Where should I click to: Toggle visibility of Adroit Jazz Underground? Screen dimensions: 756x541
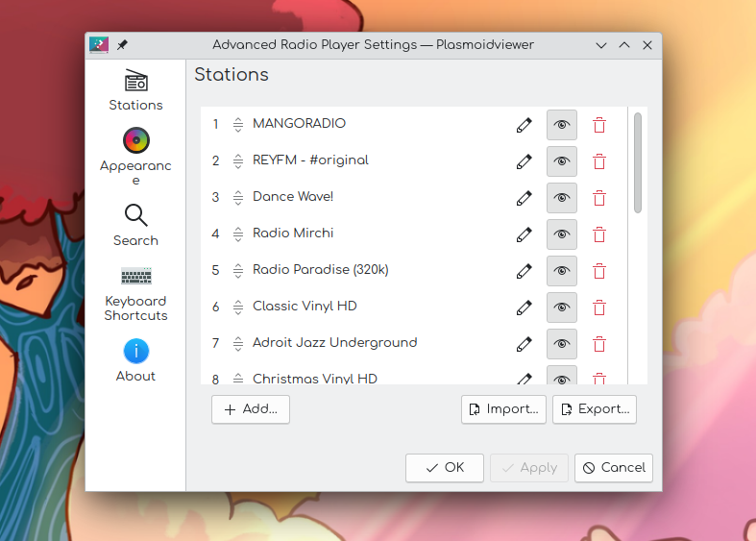point(562,344)
